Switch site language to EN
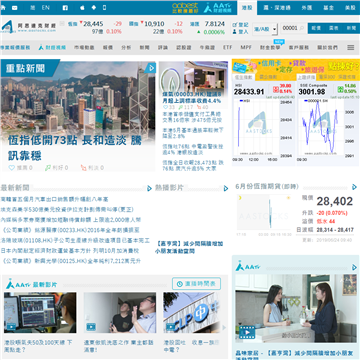The width and height of the screenshot is (360, 360). pyautogui.click(x=45, y=7)
